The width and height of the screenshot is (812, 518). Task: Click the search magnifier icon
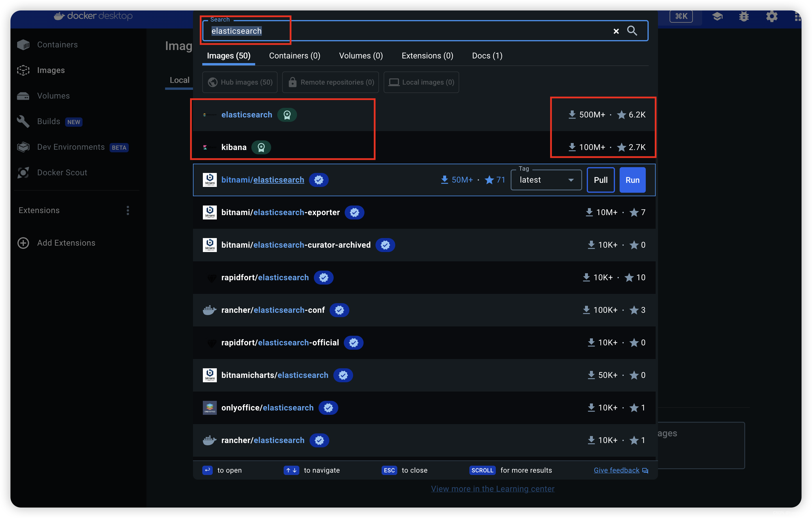pos(632,30)
